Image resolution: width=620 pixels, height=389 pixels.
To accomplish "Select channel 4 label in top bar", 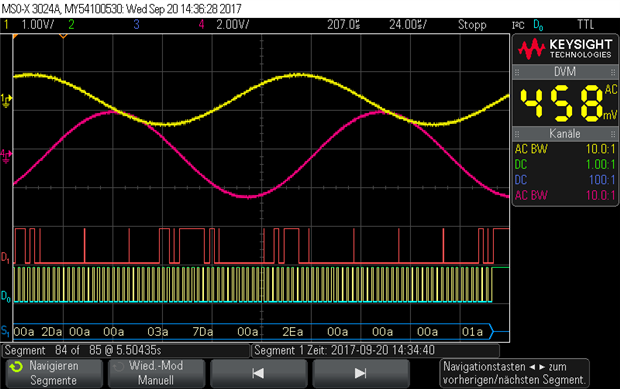I will click(x=201, y=25).
